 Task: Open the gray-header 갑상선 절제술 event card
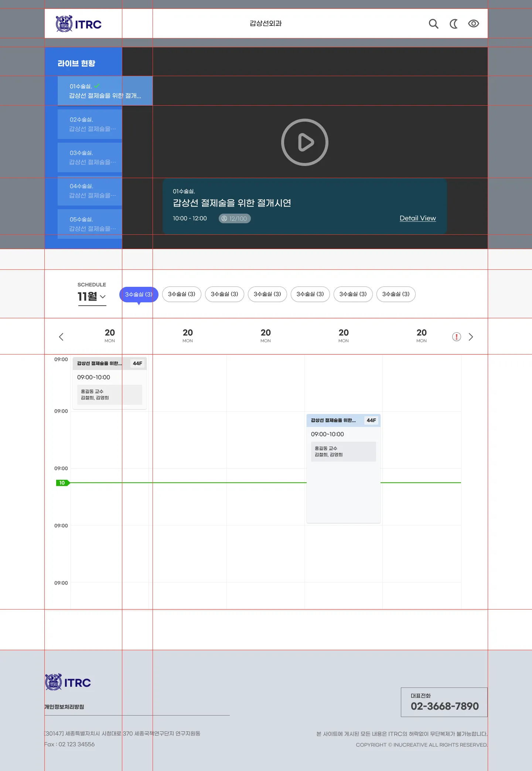pos(110,383)
